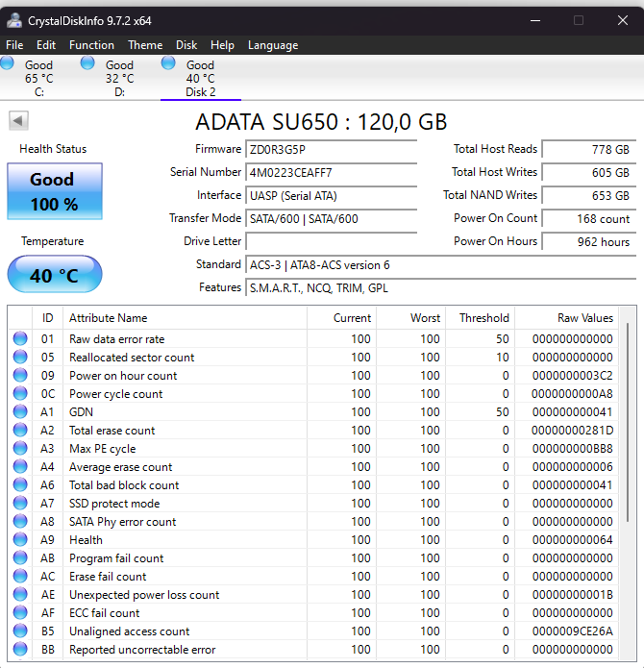This screenshot has height=668, width=644.
Task: Click the Good 100 % health status button
Action: pos(54,190)
